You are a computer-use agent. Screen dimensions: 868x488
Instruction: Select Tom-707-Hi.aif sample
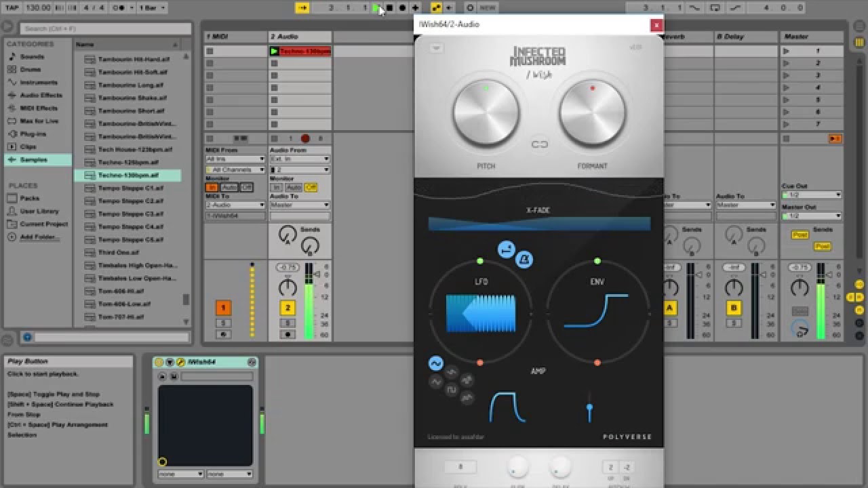pyautogui.click(x=121, y=317)
